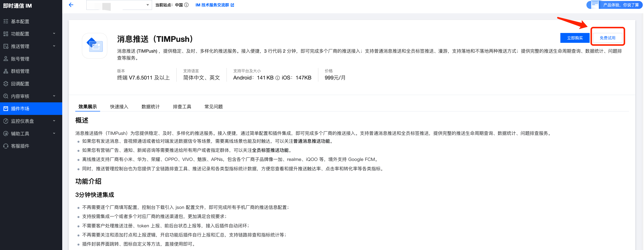Click the bold 普通消息推送功能 text
This screenshot has height=250, width=644.
point(311,141)
